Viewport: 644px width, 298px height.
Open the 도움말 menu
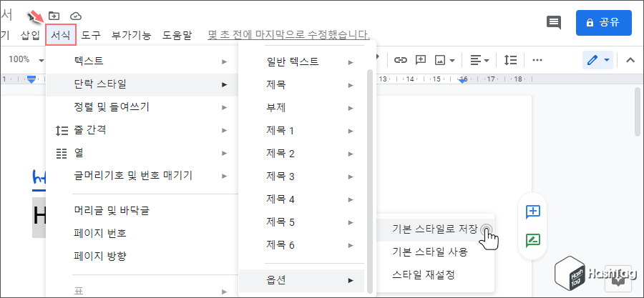click(177, 35)
